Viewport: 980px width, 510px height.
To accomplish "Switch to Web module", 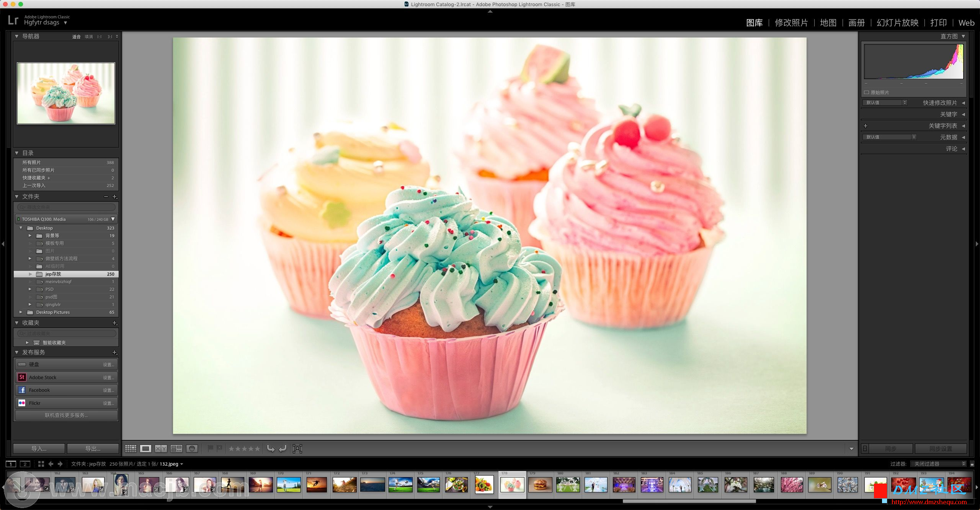I will pyautogui.click(x=966, y=23).
